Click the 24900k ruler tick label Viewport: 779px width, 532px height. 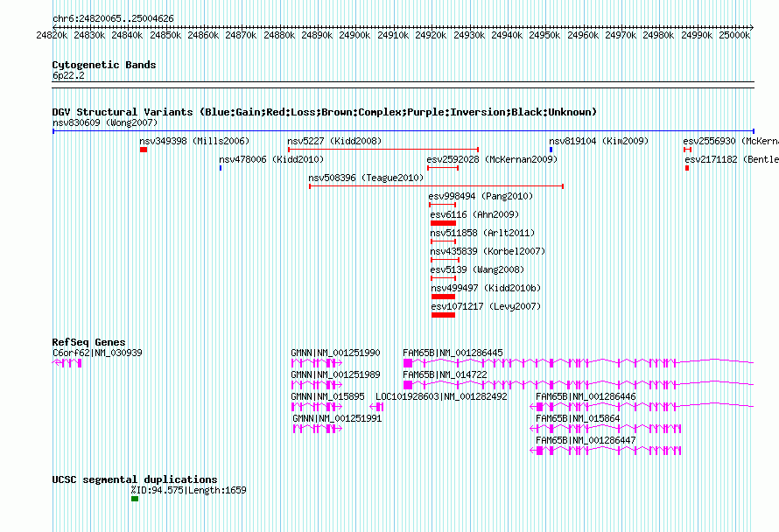pyautogui.click(x=354, y=35)
